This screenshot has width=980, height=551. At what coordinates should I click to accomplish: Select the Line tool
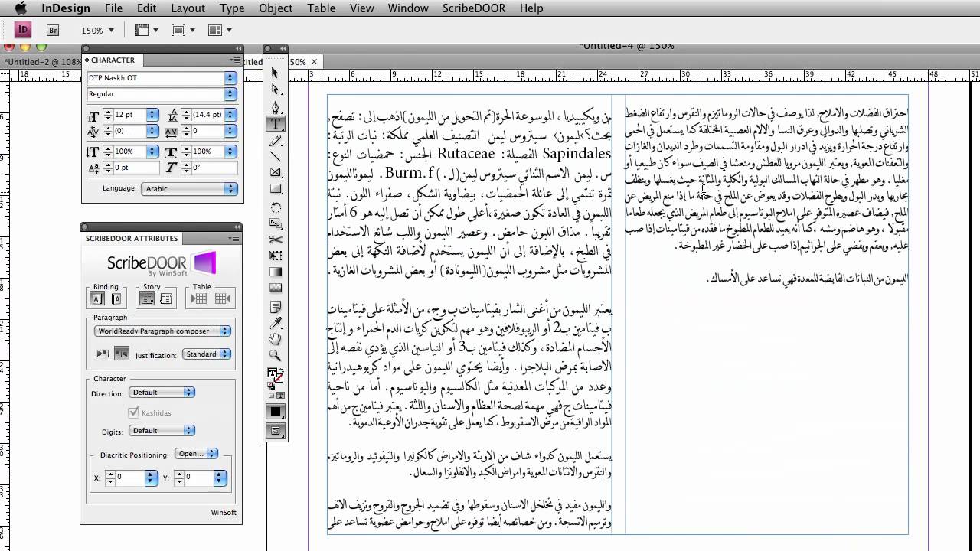[276, 156]
